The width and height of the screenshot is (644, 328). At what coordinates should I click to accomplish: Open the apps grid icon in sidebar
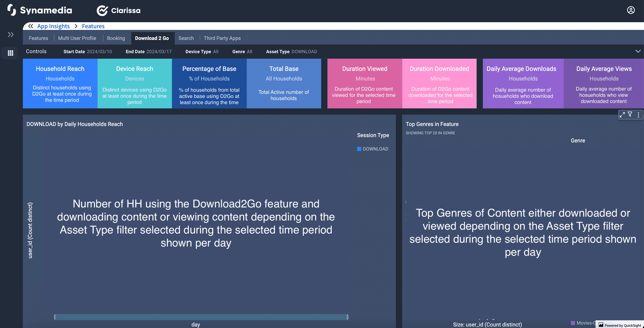click(10, 53)
